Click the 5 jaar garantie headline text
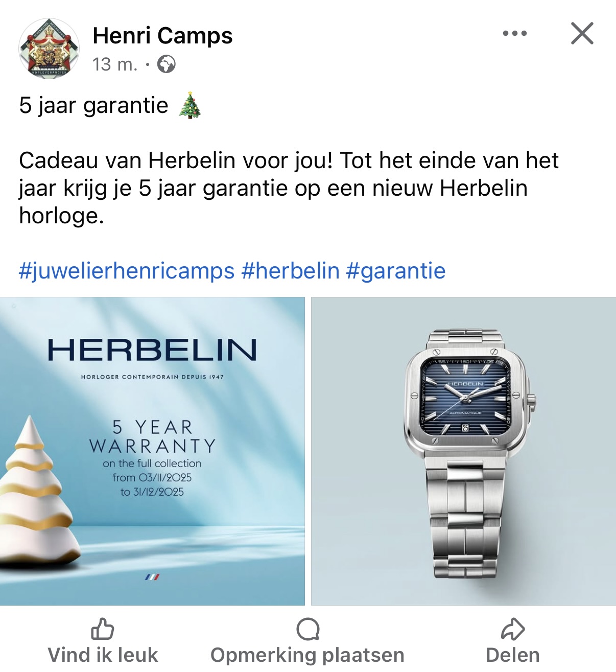The width and height of the screenshot is (616, 672). (x=93, y=105)
